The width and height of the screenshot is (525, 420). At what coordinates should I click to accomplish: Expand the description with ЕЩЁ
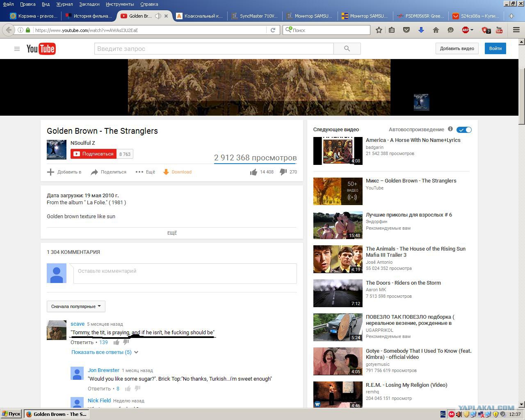tap(172, 233)
